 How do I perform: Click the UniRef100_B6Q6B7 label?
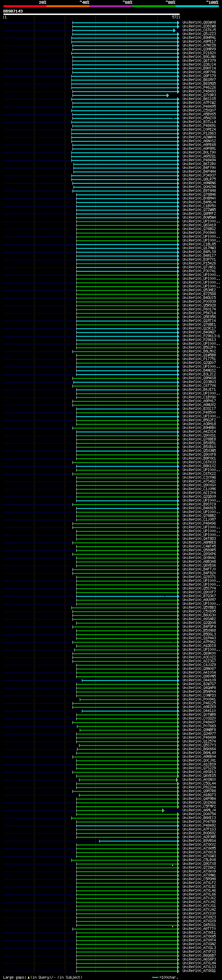(199, 956)
